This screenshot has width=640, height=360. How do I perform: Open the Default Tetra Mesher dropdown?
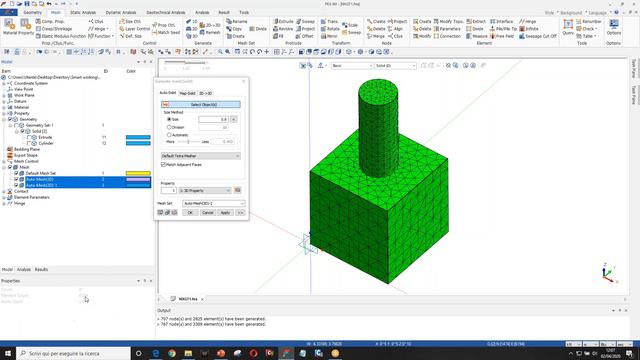pos(201,156)
